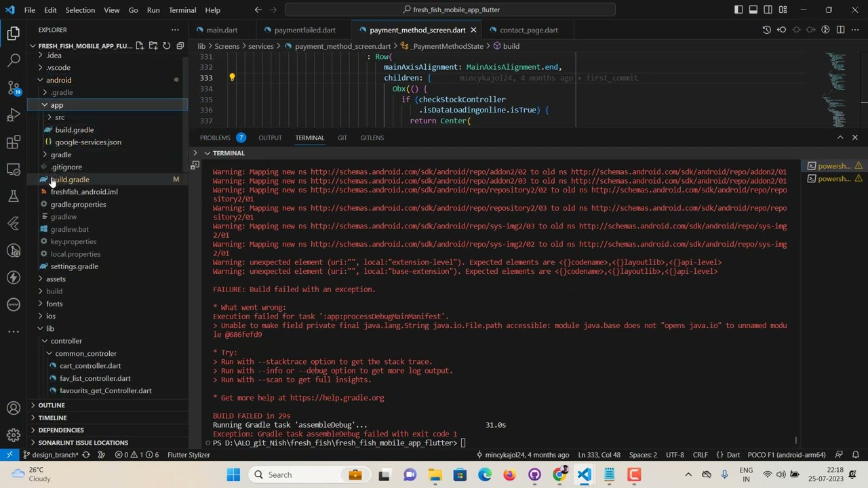The height and width of the screenshot is (488, 868).
Task: Open notifications bell in status bar
Action: click(x=856, y=455)
